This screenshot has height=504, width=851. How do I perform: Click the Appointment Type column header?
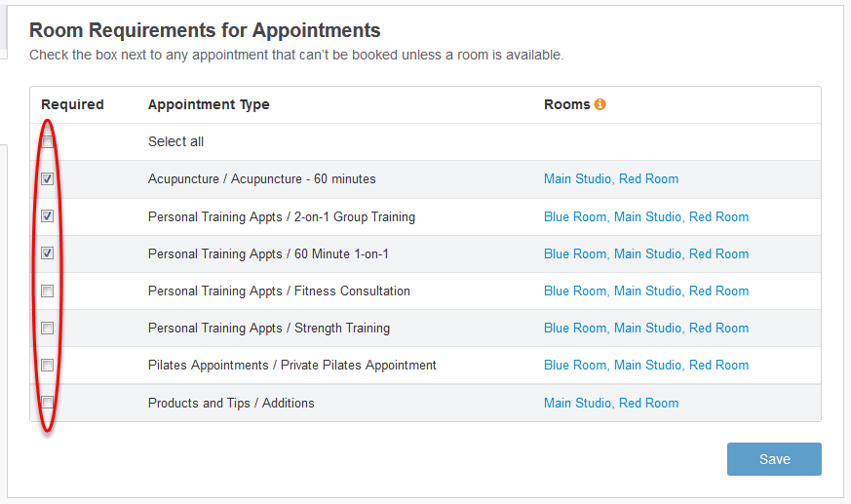pyautogui.click(x=209, y=104)
